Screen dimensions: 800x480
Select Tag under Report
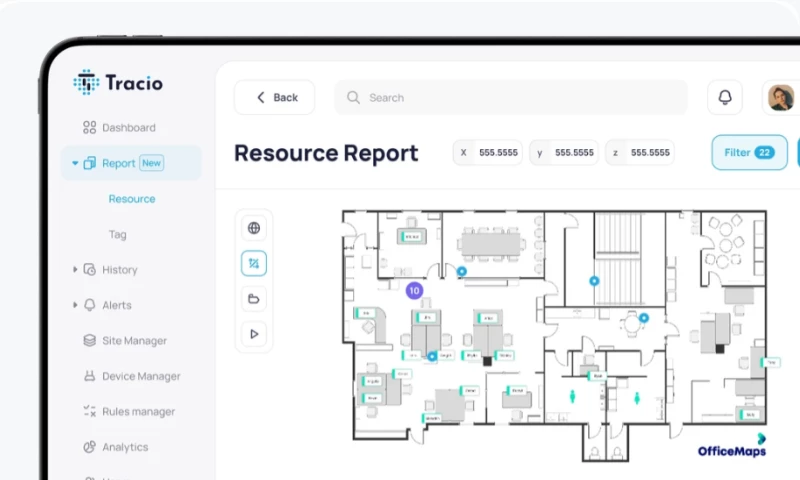[118, 235]
